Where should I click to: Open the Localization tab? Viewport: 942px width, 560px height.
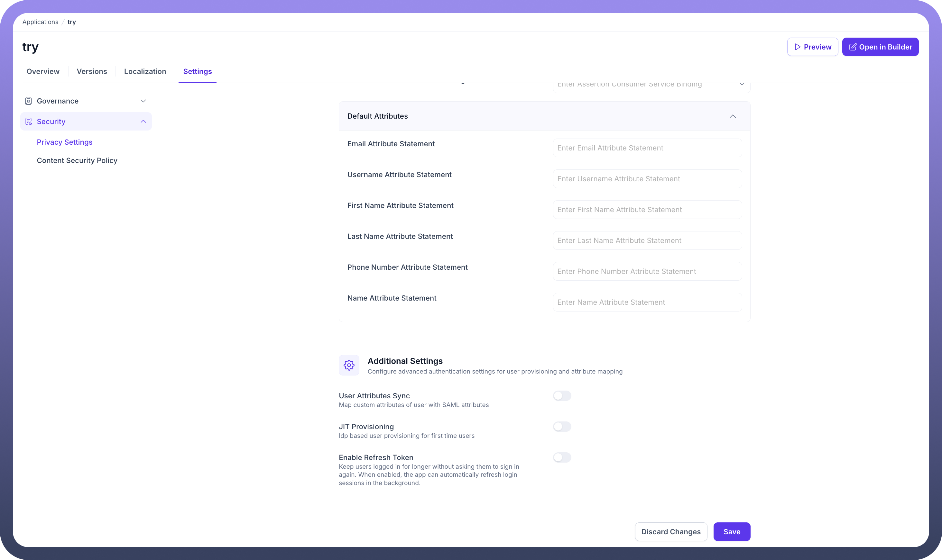[145, 71]
